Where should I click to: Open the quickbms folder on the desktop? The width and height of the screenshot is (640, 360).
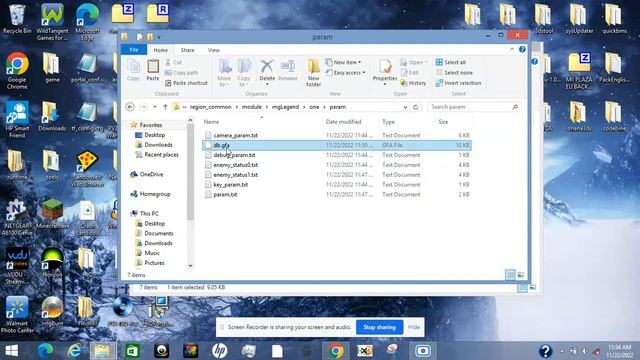[x=614, y=19]
